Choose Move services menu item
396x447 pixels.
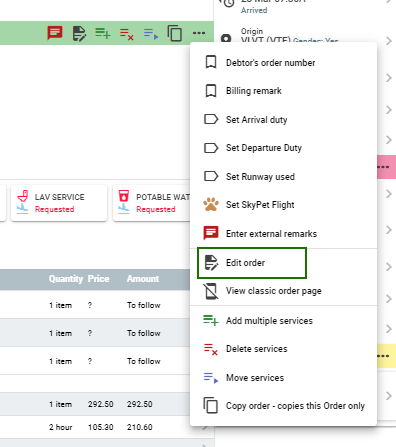click(283, 378)
